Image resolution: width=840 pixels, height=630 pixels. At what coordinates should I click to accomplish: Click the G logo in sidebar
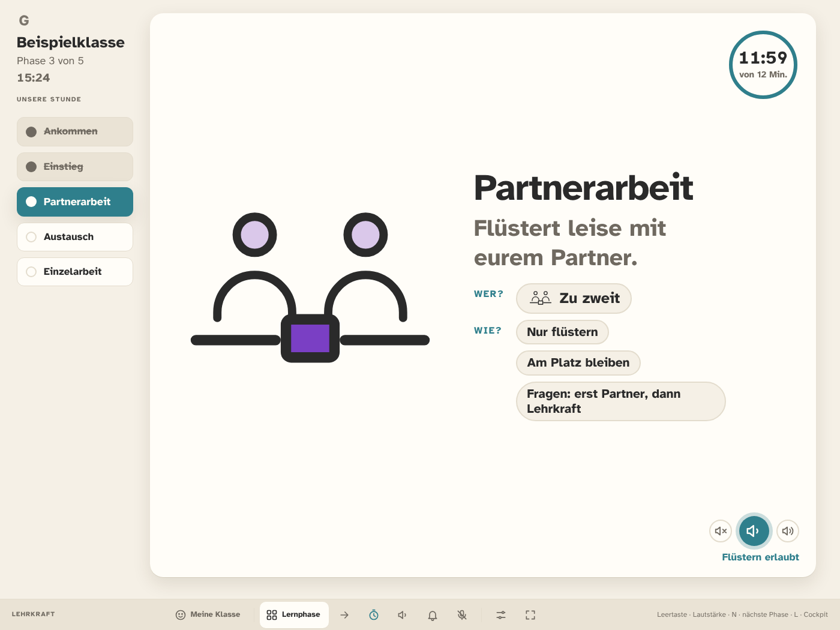tap(24, 20)
